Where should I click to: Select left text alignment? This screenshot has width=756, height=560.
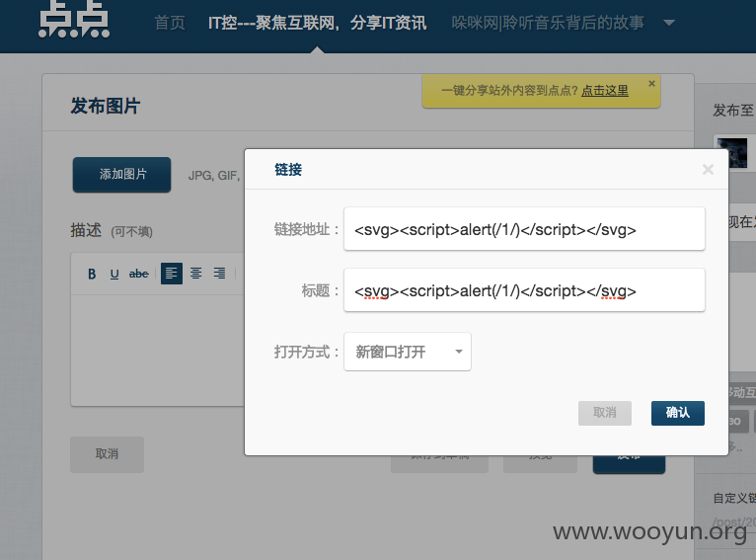pos(171,274)
